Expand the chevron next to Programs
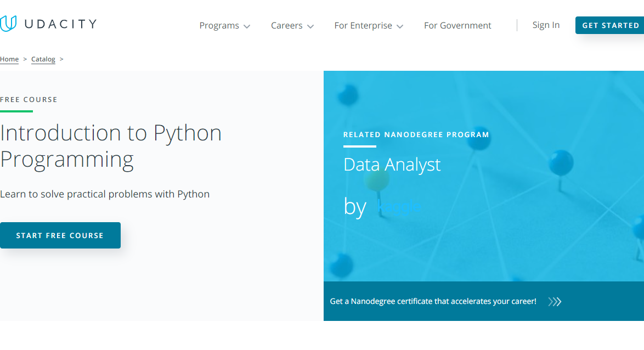The height and width of the screenshot is (350, 644). 247,26
